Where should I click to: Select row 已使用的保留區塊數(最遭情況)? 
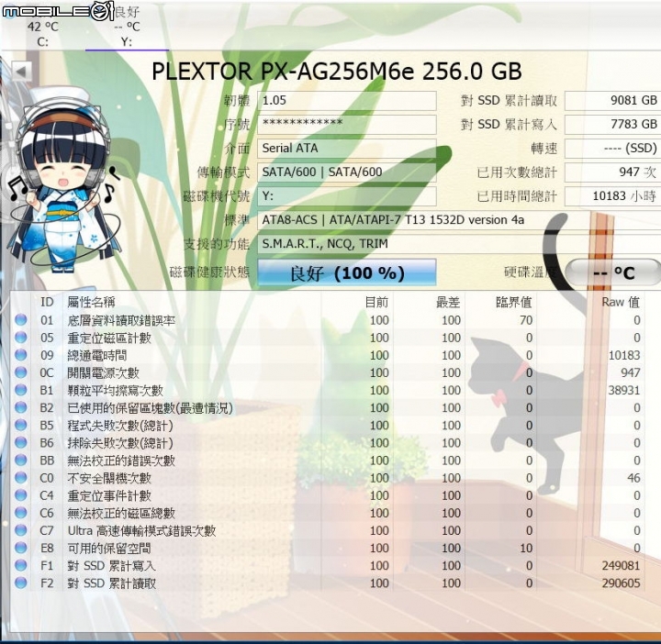[327, 407]
